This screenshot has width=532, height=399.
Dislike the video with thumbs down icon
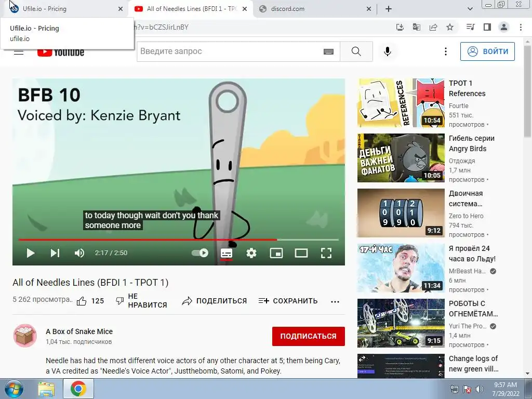tap(120, 301)
